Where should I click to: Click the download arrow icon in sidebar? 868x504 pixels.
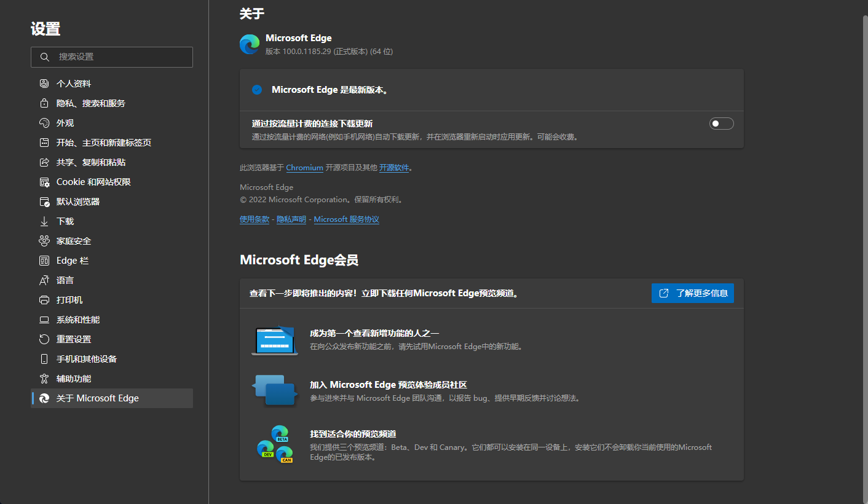(44, 221)
